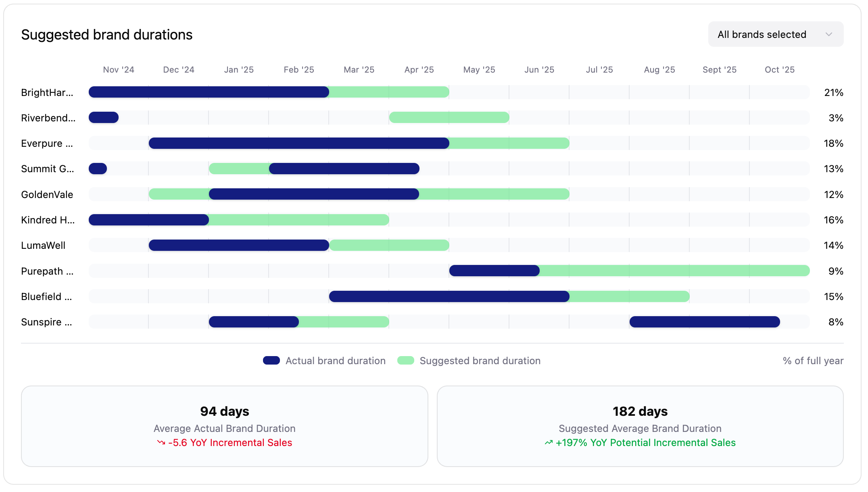
Task: Click the GoldenVale brand label
Action: pyautogui.click(x=47, y=194)
